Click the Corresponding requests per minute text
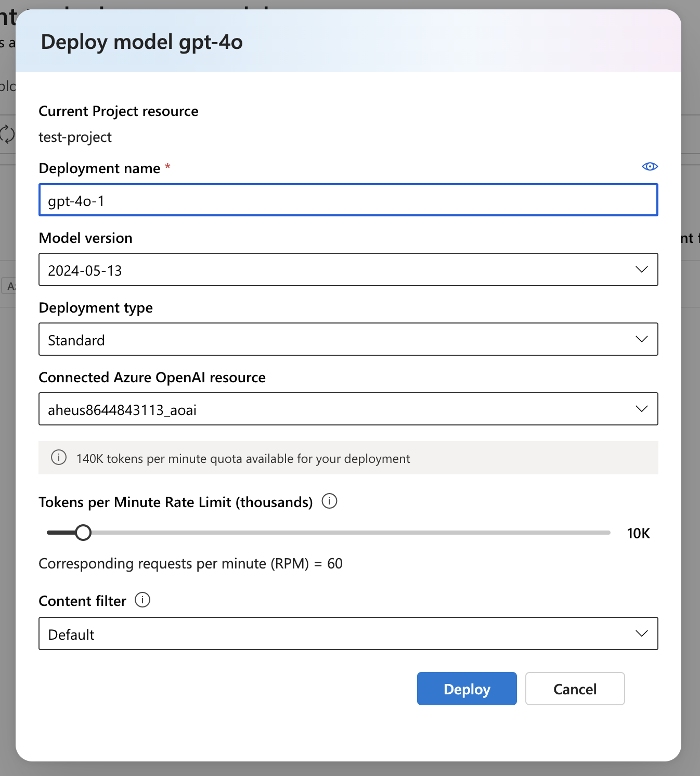Screen dimensions: 700x776 (x=191, y=564)
